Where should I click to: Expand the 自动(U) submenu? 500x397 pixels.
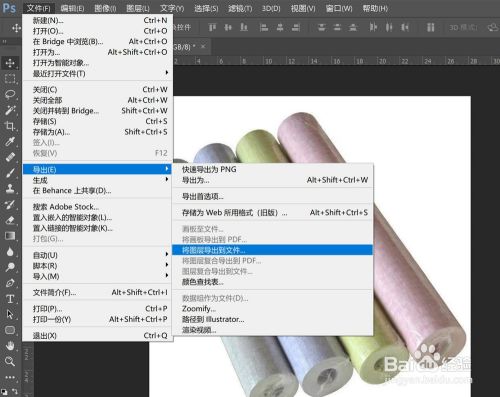point(98,255)
